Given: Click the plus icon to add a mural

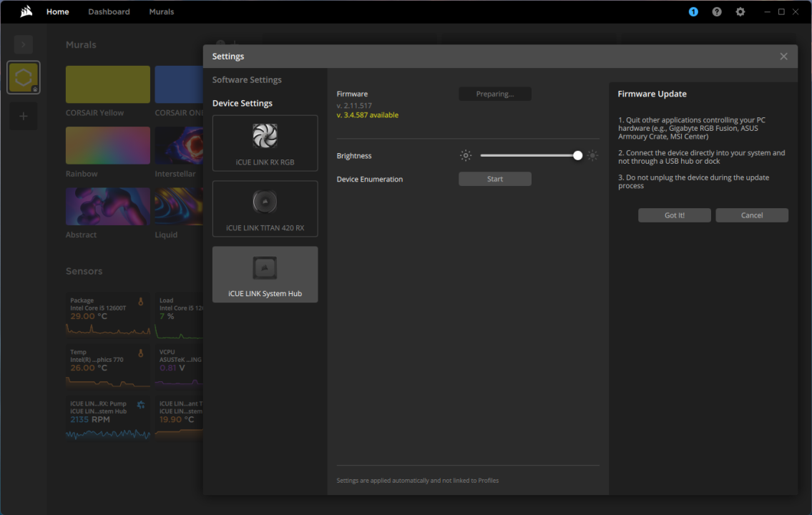Looking at the screenshot, I should pos(23,116).
